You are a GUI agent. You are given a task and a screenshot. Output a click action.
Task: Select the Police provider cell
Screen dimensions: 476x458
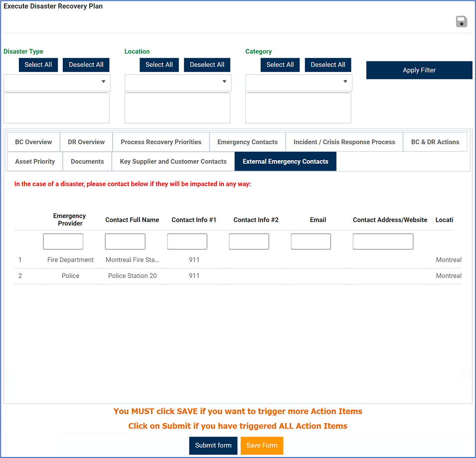point(70,276)
